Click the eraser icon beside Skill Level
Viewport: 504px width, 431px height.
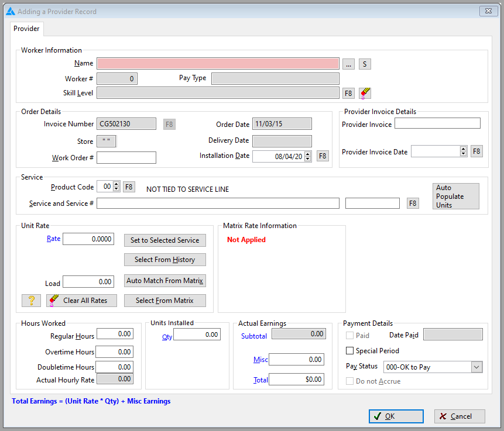tap(365, 93)
